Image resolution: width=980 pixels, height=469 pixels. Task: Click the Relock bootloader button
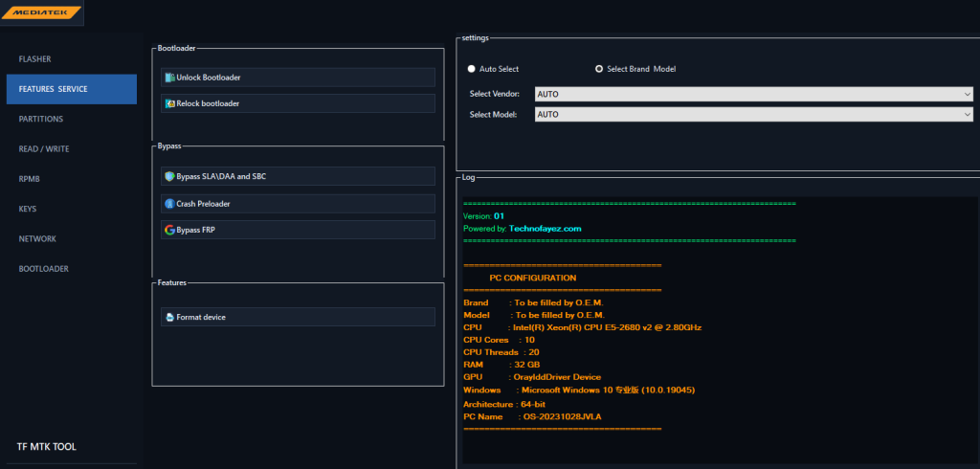298,103
